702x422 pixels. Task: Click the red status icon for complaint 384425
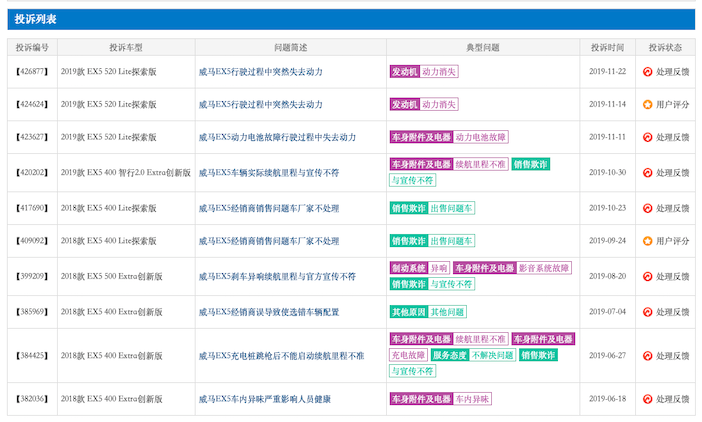[647, 356]
